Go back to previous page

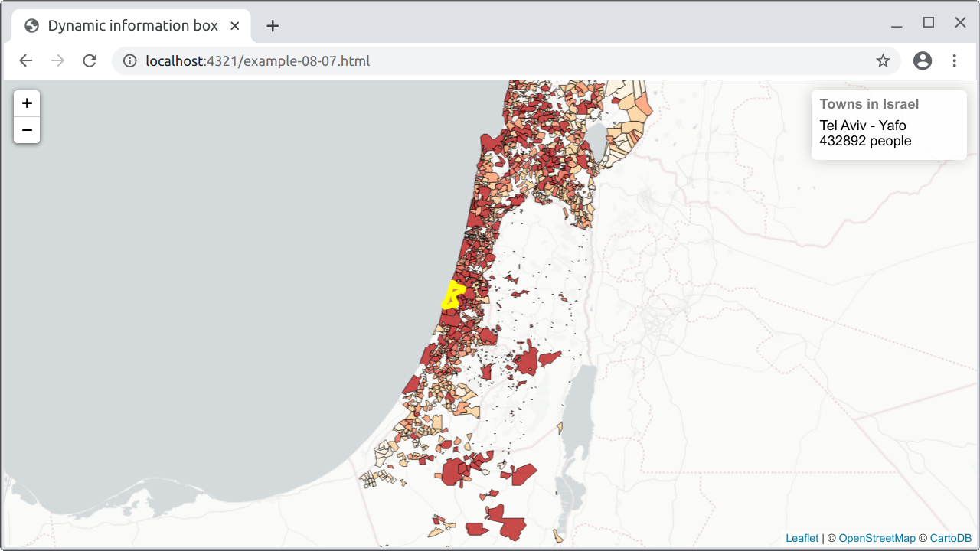pyautogui.click(x=26, y=60)
